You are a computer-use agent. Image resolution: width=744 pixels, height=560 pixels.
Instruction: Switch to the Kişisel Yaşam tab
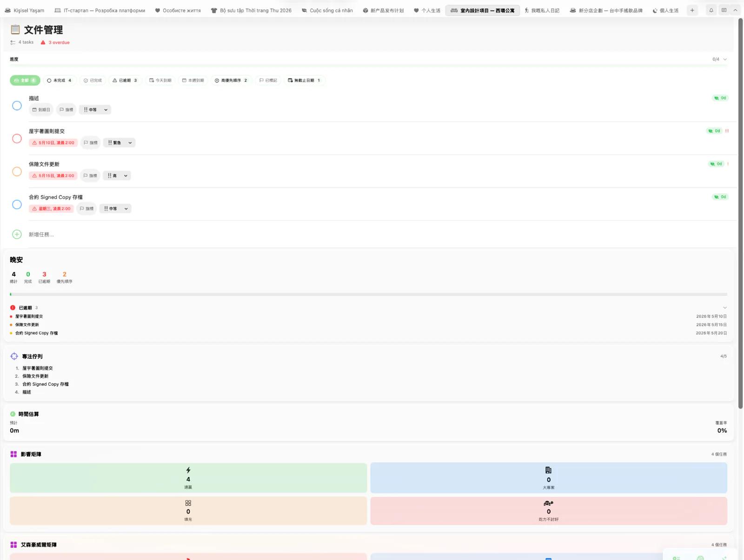click(x=24, y=10)
